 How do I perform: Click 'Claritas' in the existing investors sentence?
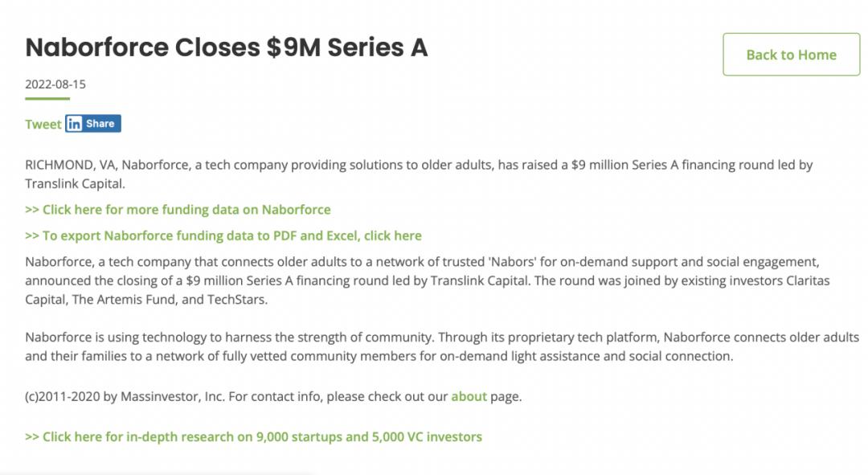pyautogui.click(x=805, y=280)
